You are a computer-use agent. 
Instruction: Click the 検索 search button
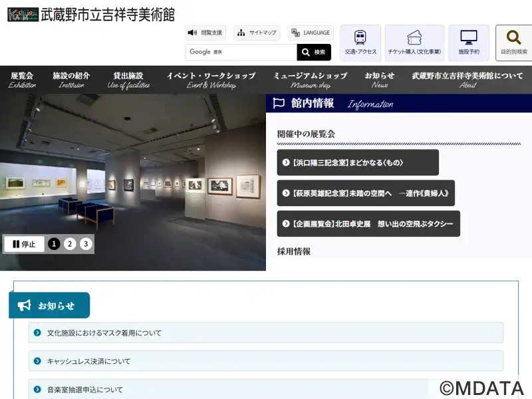coord(314,52)
